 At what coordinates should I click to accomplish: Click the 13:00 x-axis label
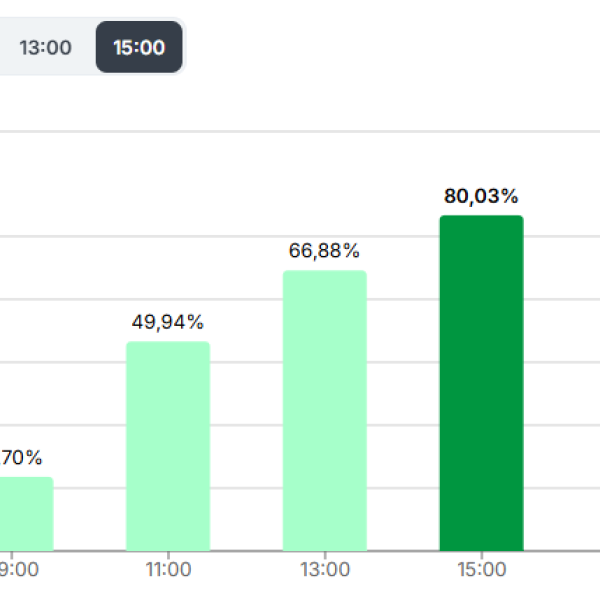pyautogui.click(x=324, y=570)
